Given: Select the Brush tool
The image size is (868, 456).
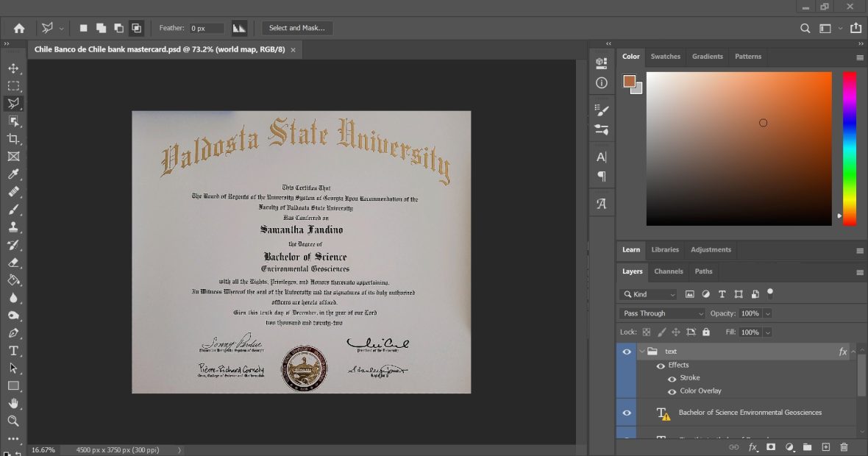Looking at the screenshot, I should coord(13,210).
